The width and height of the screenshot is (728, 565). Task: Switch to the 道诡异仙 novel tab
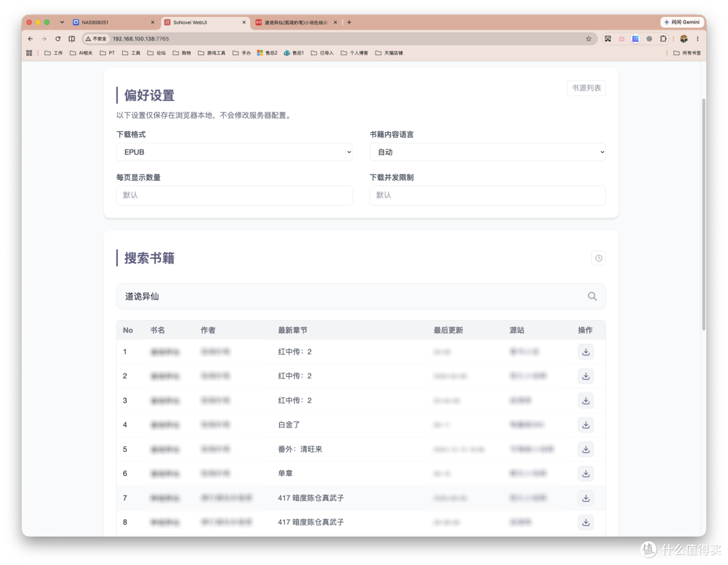pos(296,22)
